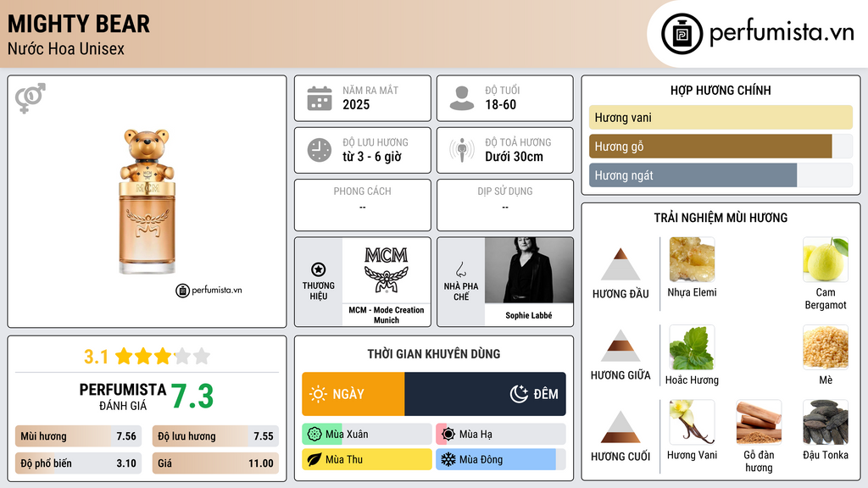Click the Giá 11.00 score bar
Viewport: 868px width, 488px height.
tap(215, 463)
